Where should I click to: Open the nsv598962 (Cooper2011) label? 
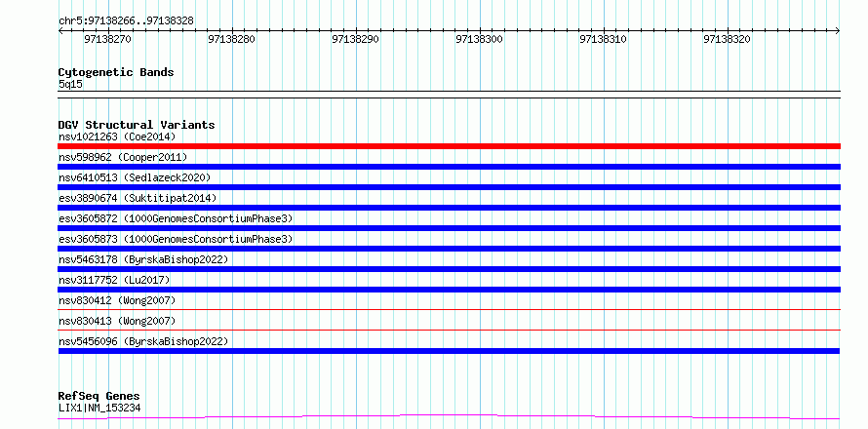coord(123,157)
